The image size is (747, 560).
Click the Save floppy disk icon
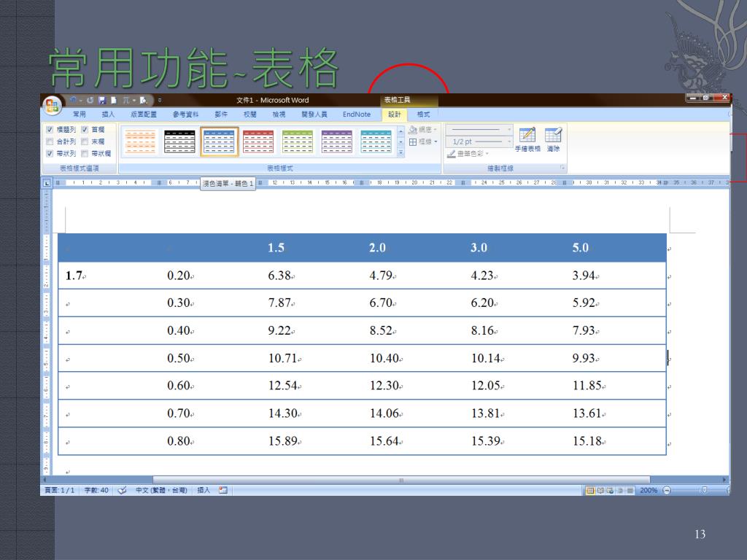(x=102, y=100)
